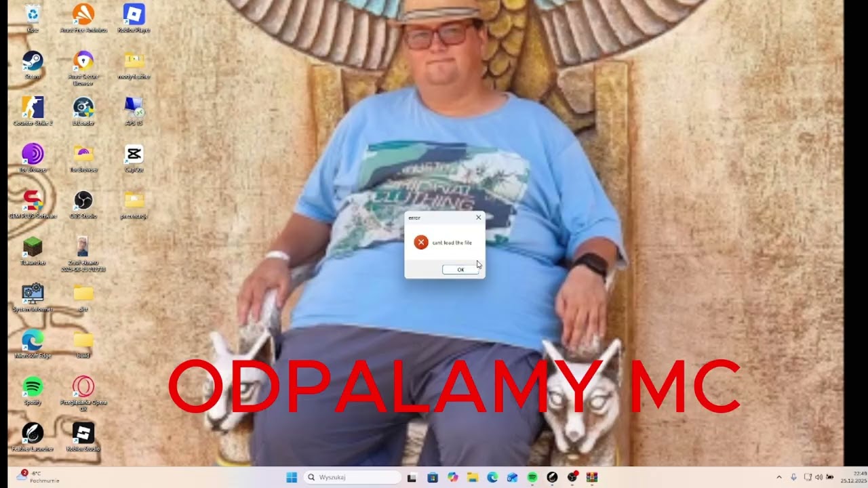868x488 pixels.
Task: Open Microsoft Store from the taskbar
Action: 432,477
